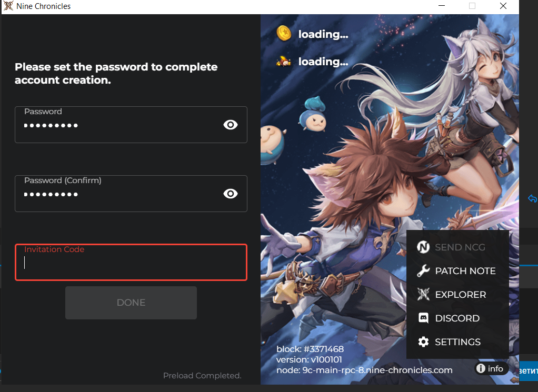Minimize the Nine Chronicles window
The width and height of the screenshot is (538, 392).
(442, 6)
